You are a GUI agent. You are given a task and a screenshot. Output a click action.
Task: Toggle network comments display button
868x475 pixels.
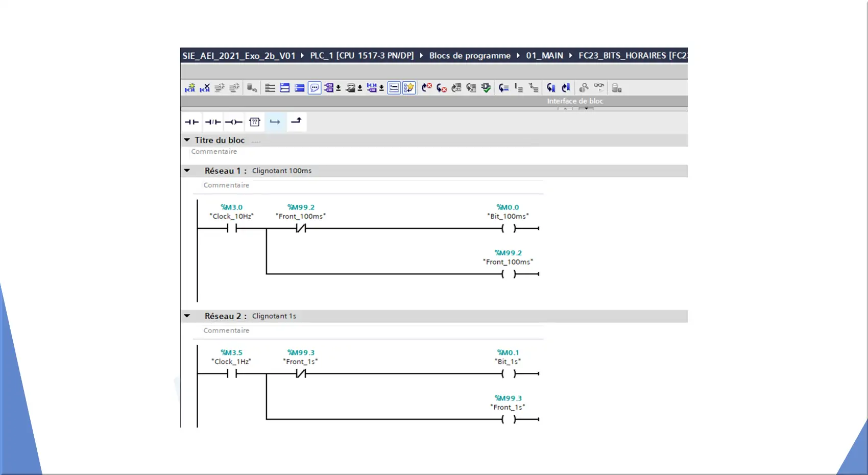315,88
